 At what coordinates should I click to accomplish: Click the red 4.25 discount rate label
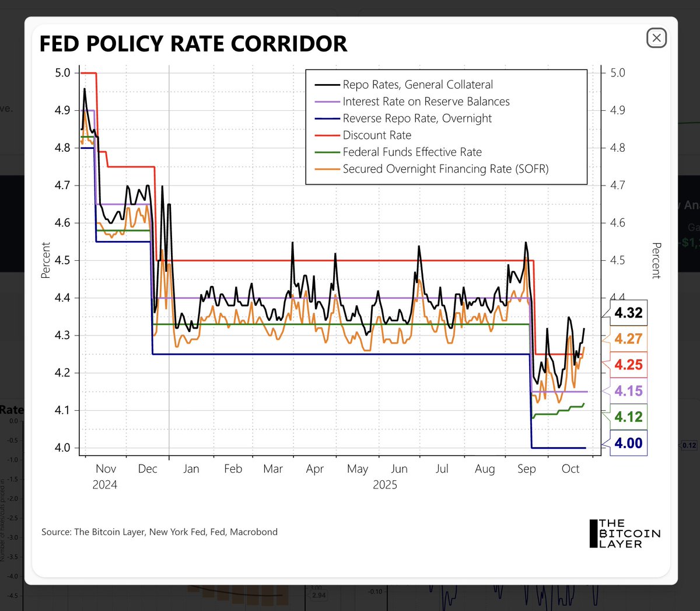point(628,365)
